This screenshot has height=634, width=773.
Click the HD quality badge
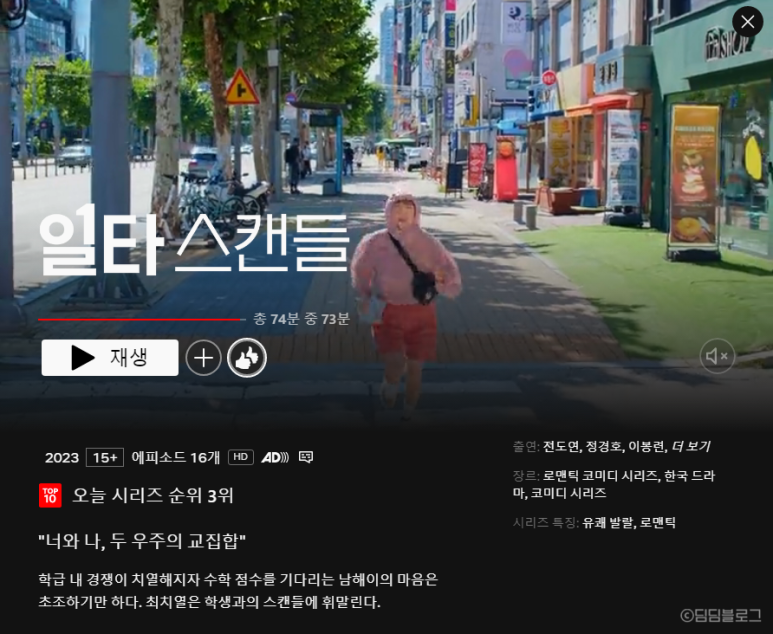point(241,457)
